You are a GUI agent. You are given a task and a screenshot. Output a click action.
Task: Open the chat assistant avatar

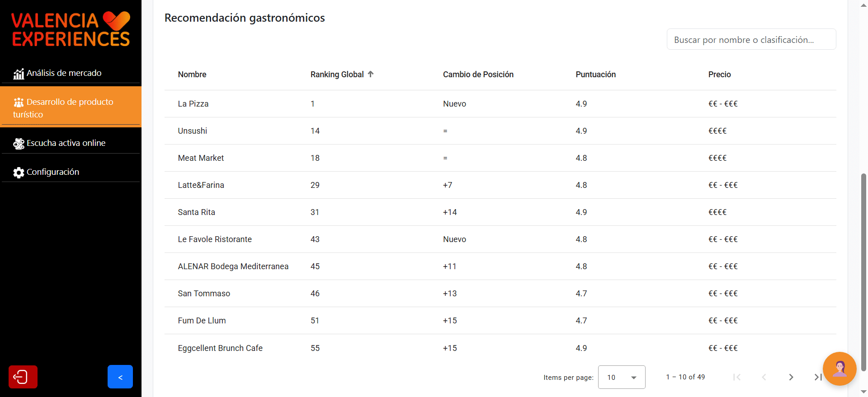pyautogui.click(x=840, y=369)
